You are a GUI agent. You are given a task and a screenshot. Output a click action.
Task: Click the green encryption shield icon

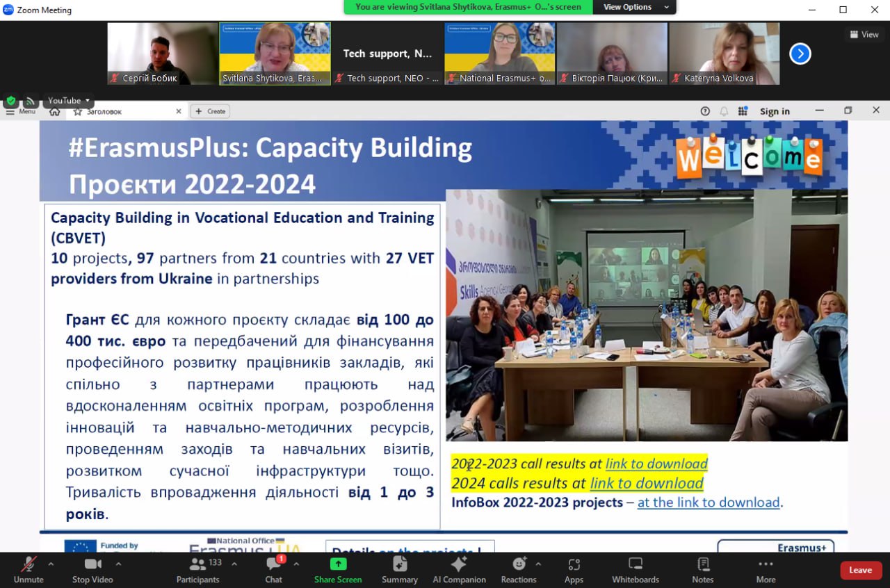click(x=11, y=101)
